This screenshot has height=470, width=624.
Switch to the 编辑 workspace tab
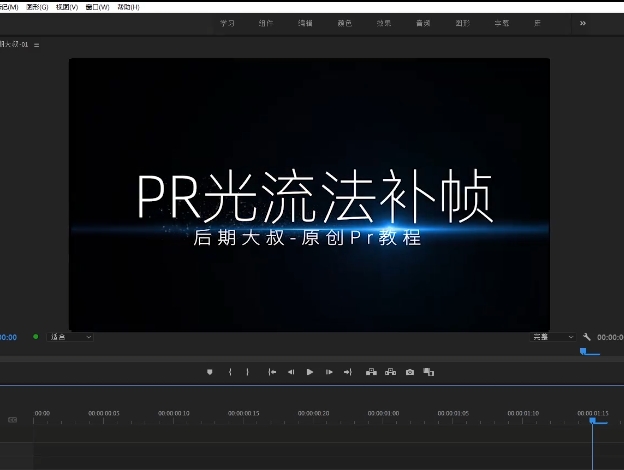(x=305, y=23)
